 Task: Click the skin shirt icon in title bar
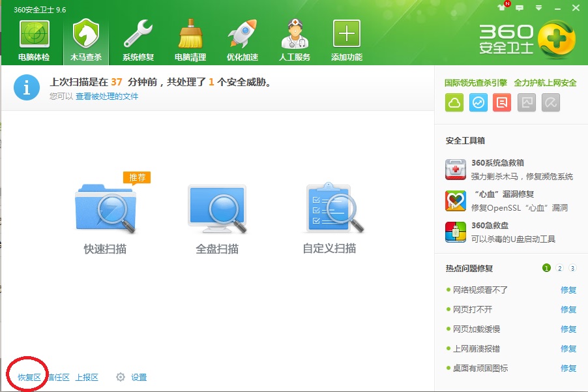501,8
